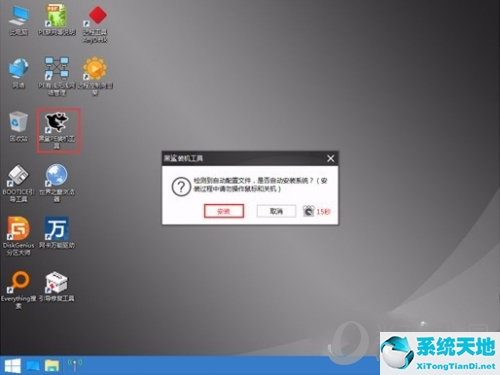The height and width of the screenshot is (375, 500).
Task: Open the Everything search shortcut
Action: [x=18, y=289]
